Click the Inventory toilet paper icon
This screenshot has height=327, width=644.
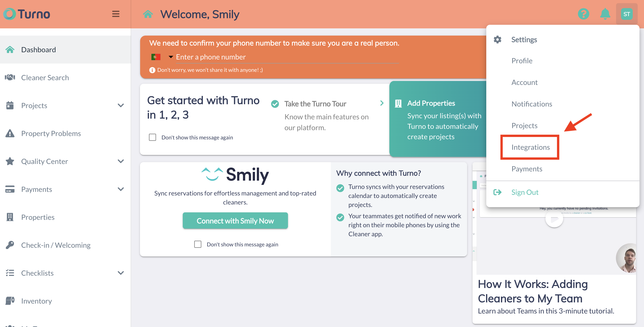10,301
